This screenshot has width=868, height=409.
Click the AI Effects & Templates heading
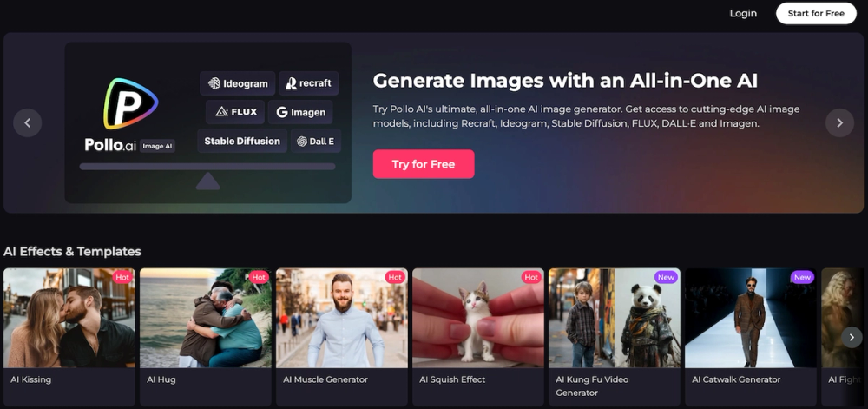(73, 251)
